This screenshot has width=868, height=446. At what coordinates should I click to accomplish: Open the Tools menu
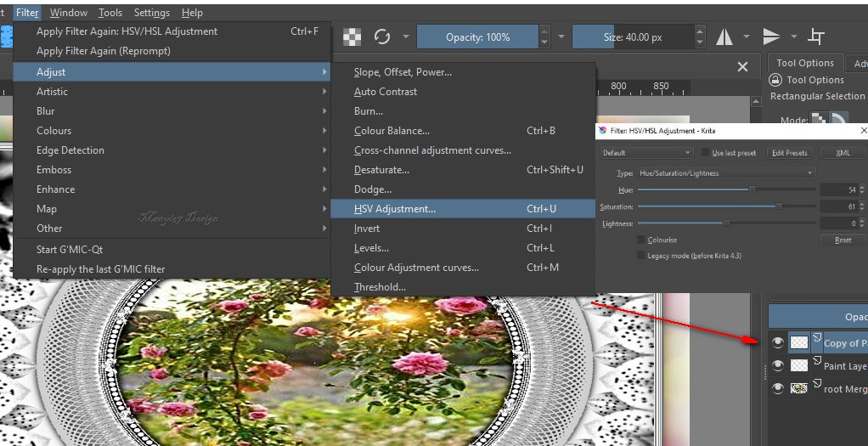point(110,12)
